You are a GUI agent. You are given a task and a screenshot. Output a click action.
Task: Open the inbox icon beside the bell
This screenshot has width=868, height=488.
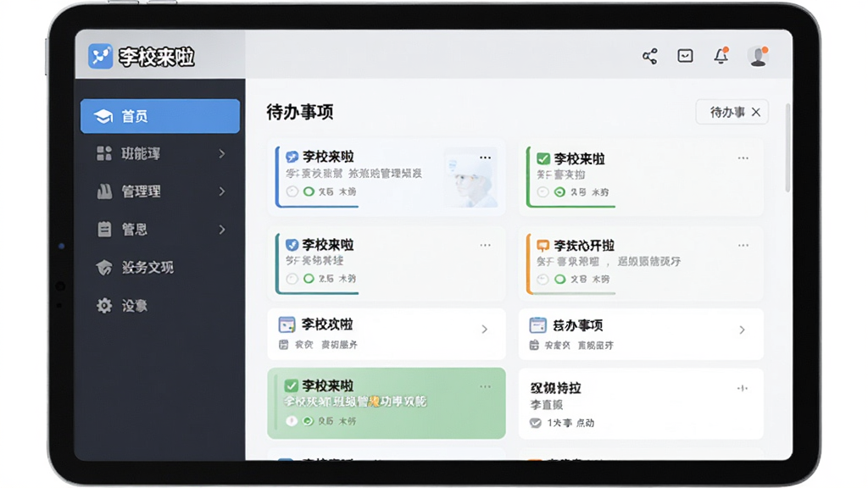tap(685, 55)
